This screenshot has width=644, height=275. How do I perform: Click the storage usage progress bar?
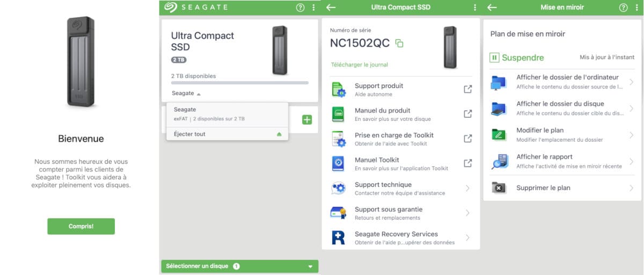coord(240,83)
